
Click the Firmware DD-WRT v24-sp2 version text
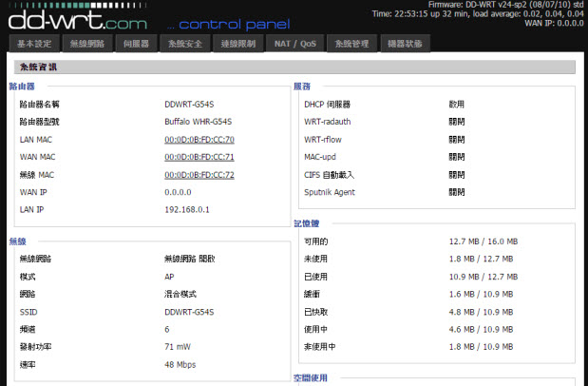506,5
